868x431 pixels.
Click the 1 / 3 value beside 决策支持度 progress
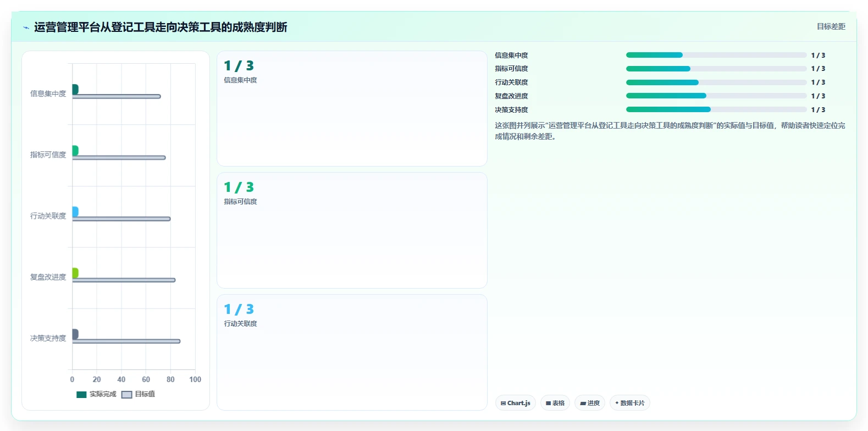tap(818, 109)
